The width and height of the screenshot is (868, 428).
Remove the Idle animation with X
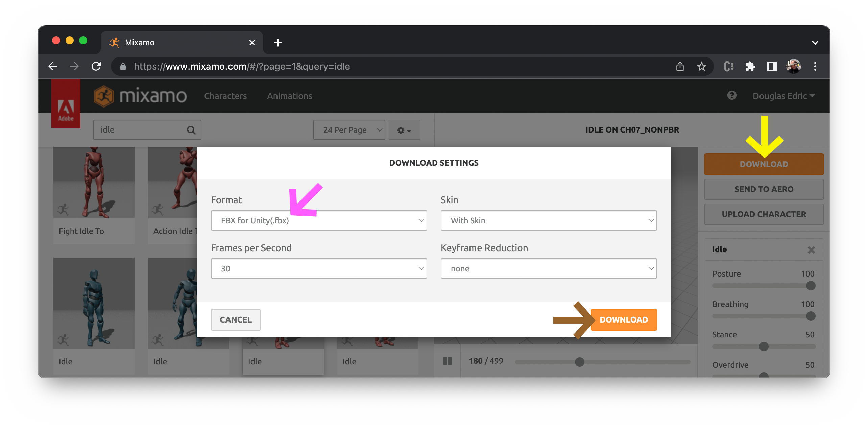[811, 250]
